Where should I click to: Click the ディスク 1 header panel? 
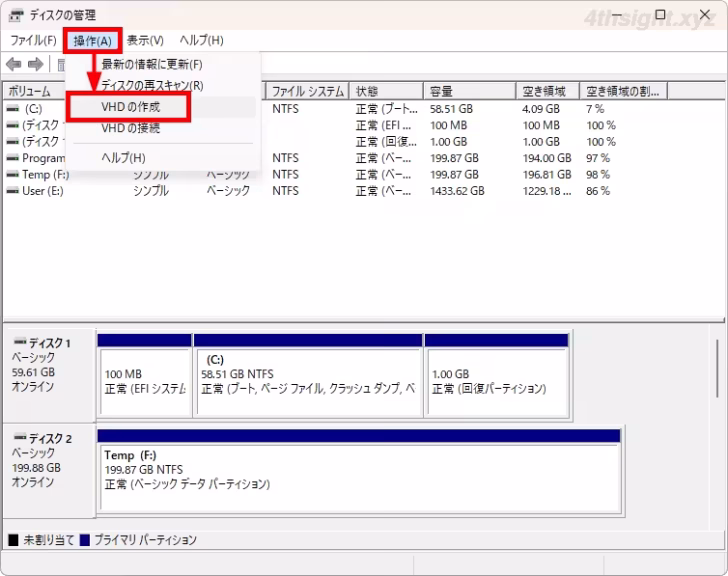coord(49,375)
